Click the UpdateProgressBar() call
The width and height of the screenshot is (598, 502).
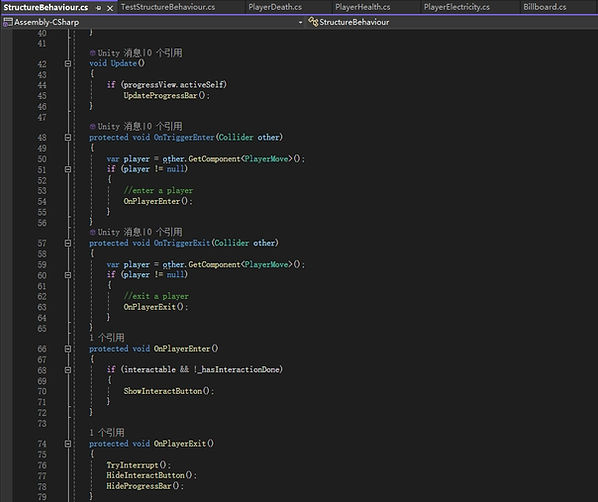click(x=166, y=95)
